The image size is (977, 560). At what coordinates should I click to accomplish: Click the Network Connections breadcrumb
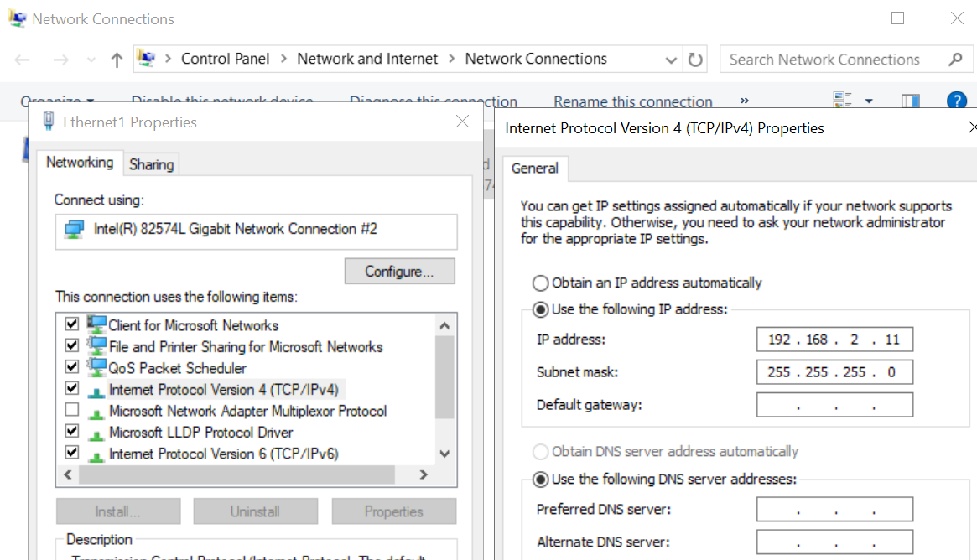pos(536,59)
